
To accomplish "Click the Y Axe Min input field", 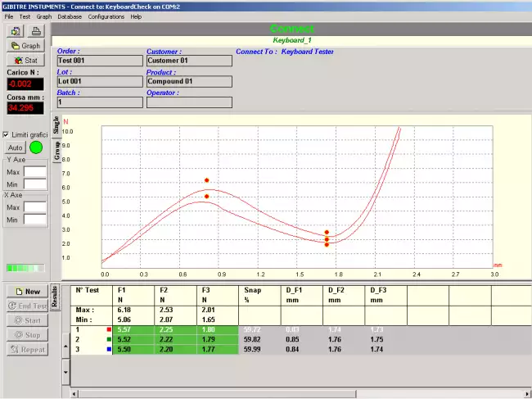I will [35, 184].
